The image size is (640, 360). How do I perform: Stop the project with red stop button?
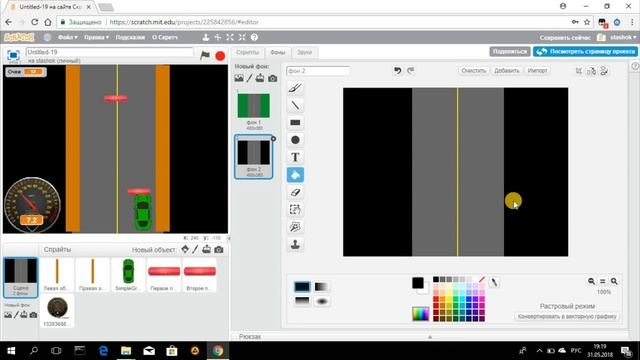point(220,56)
